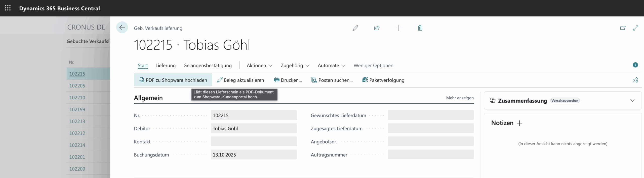The width and height of the screenshot is (644, 178).
Task: Select the Gelangensbestätigung tab
Action: [207, 66]
